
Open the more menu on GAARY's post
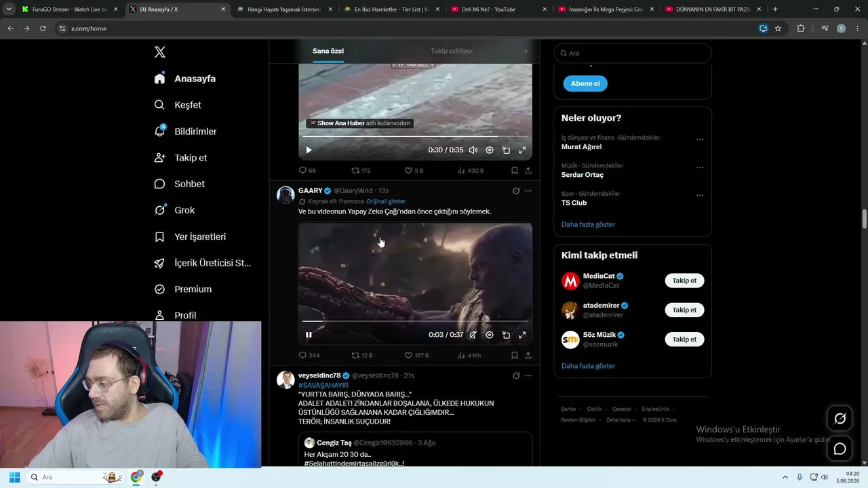[528, 191]
